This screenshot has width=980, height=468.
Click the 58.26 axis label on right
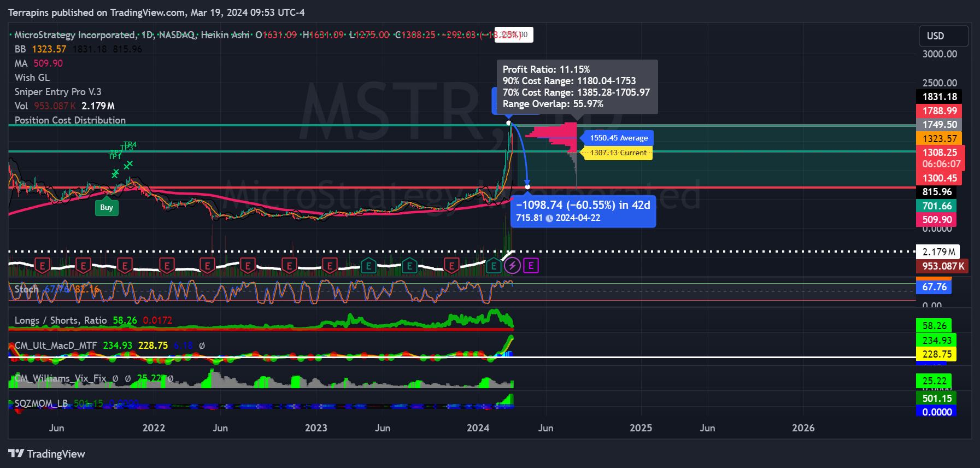934,326
